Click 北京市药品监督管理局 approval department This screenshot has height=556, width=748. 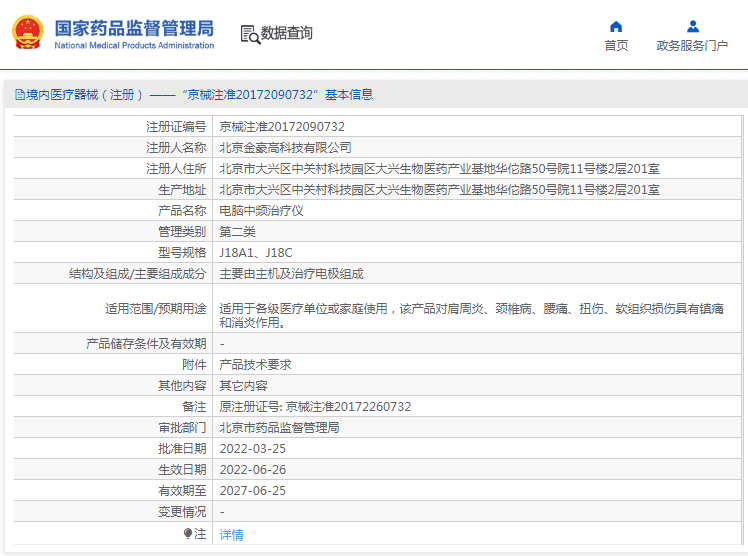pyautogui.click(x=279, y=428)
